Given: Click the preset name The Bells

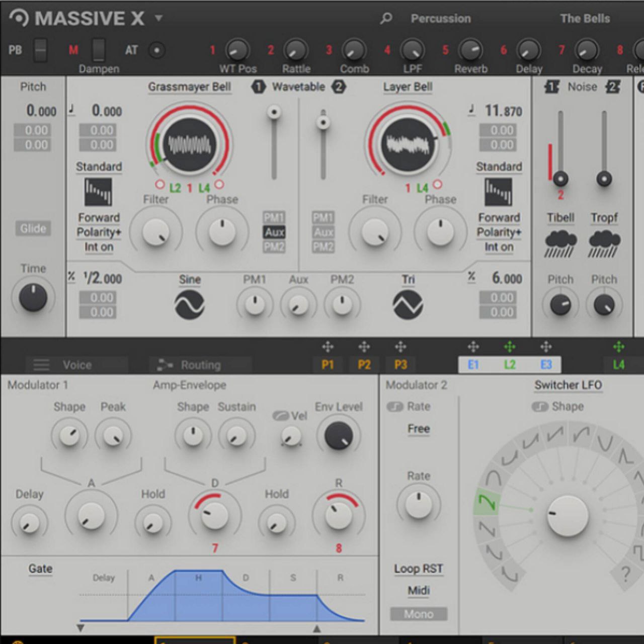Looking at the screenshot, I should point(585,19).
